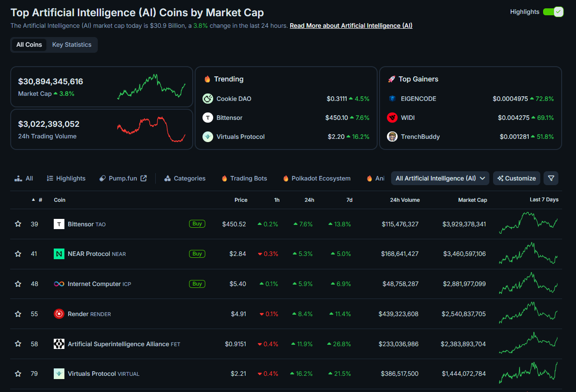
Task: Sort by the Market Cap column header
Action: pyautogui.click(x=473, y=200)
